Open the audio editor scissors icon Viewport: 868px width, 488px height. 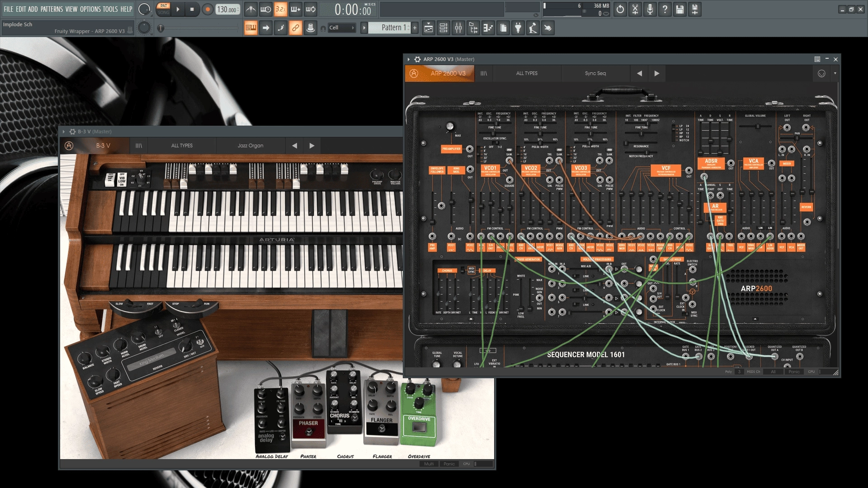coord(635,9)
